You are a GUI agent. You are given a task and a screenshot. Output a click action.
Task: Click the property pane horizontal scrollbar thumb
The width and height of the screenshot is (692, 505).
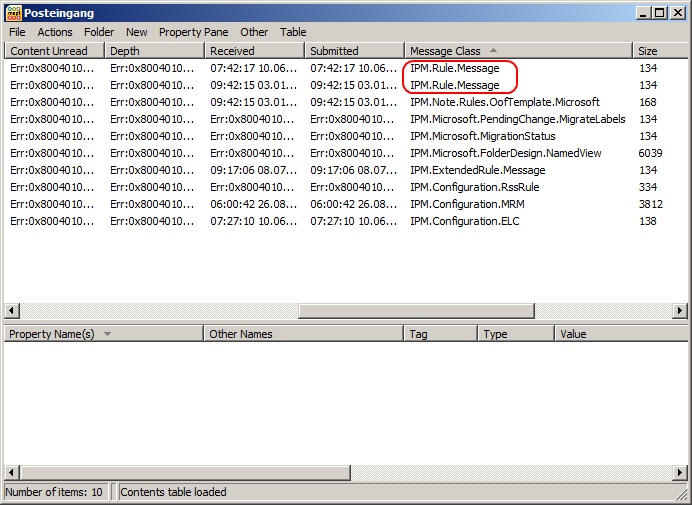click(x=185, y=473)
